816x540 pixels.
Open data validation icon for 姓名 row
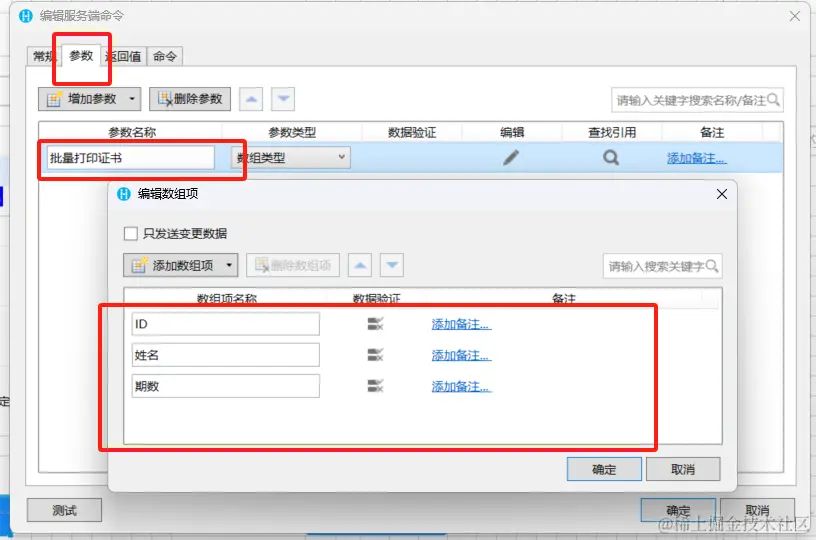pos(375,355)
